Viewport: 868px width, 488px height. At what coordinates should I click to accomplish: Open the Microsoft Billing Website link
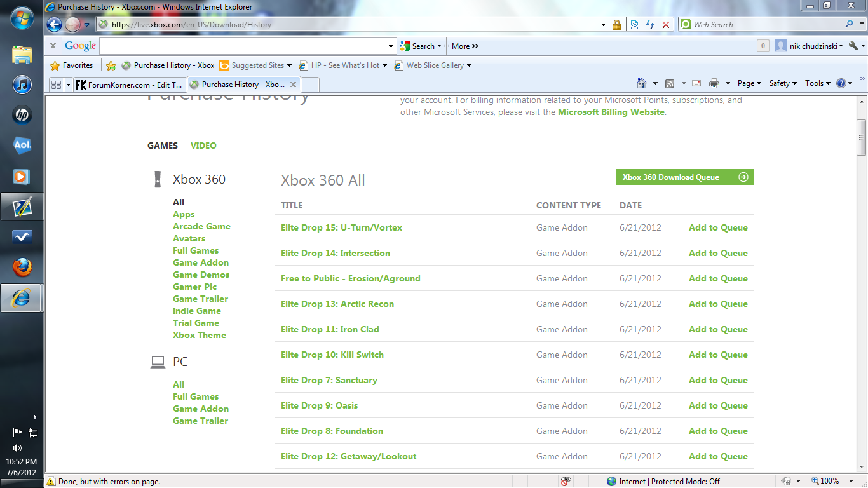click(611, 112)
